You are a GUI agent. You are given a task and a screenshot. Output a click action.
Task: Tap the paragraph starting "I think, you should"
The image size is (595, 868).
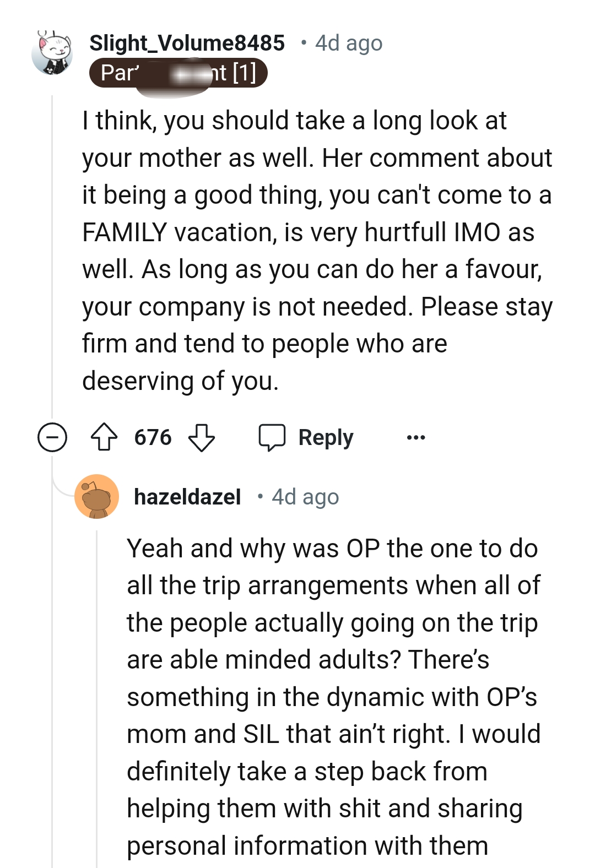[317, 251]
